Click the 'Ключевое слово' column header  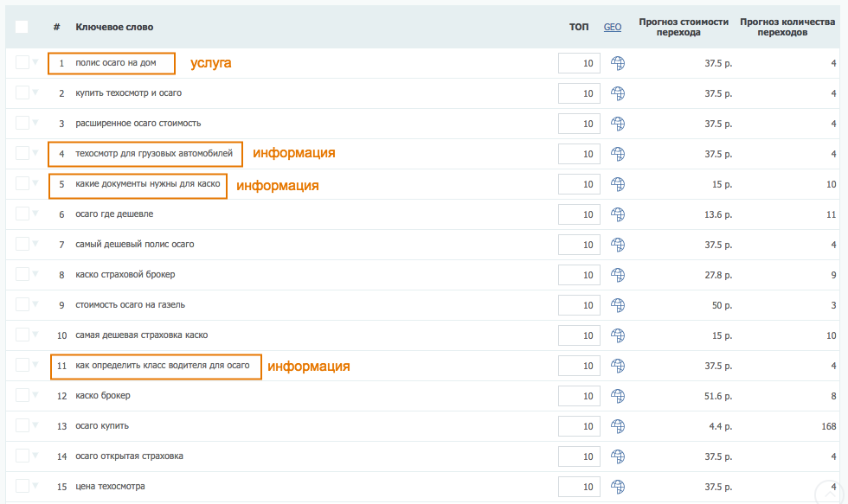point(114,27)
